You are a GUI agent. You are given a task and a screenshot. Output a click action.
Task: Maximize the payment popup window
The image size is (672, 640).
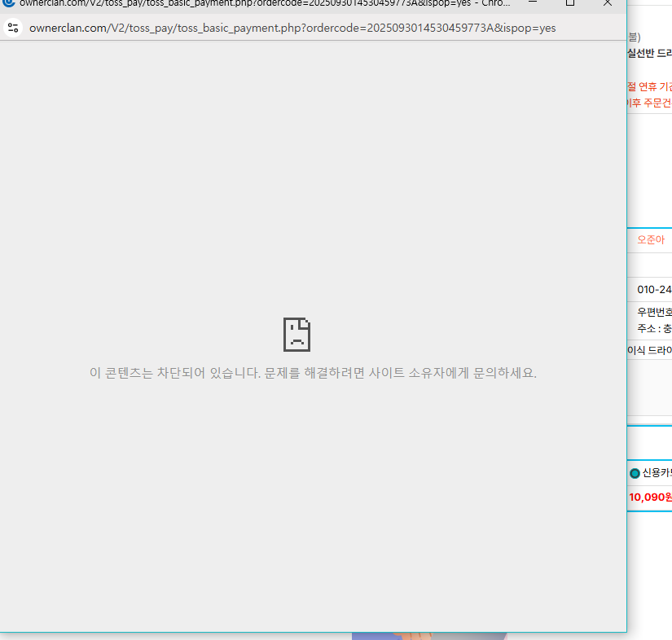(x=570, y=2)
